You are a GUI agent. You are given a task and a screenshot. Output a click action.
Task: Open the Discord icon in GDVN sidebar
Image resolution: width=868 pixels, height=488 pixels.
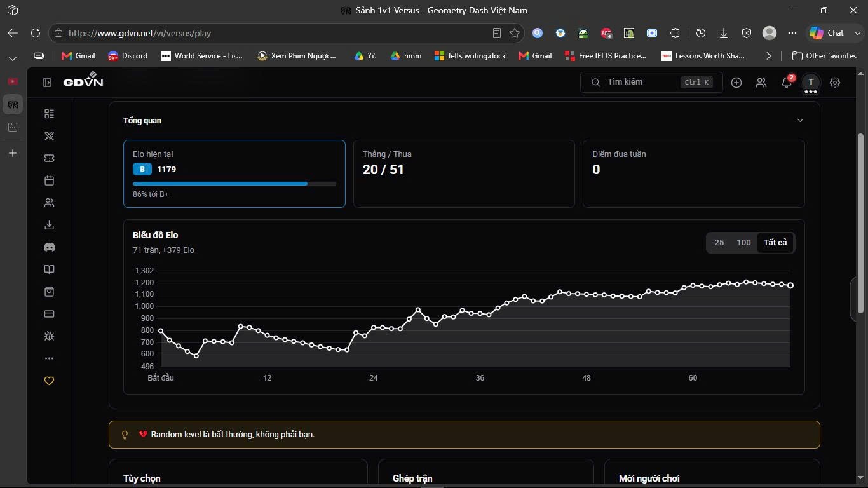(x=49, y=247)
